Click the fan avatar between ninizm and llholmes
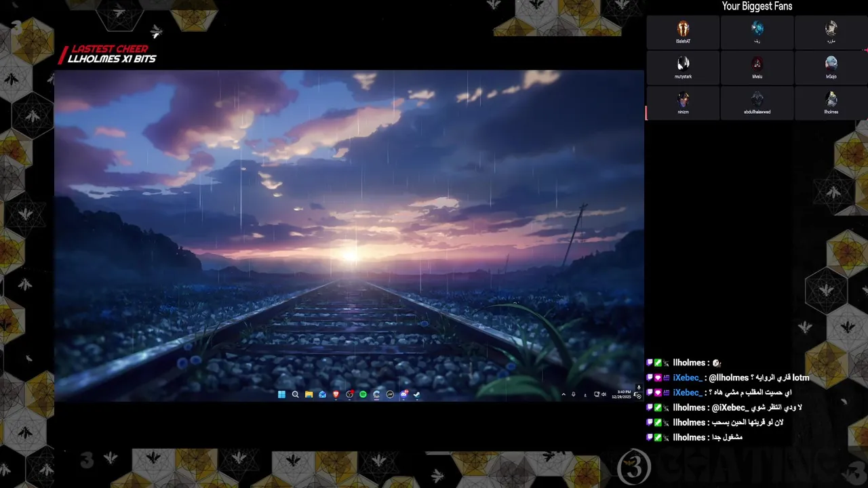This screenshot has width=868, height=488. point(757,100)
